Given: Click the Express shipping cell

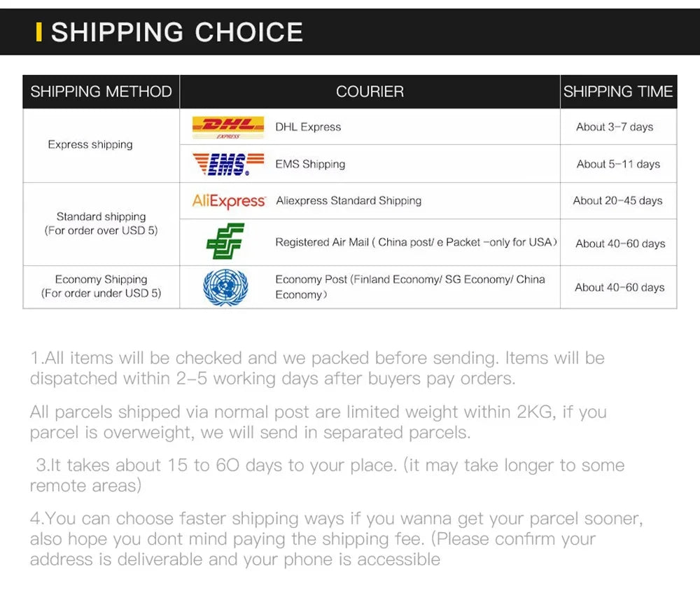Looking at the screenshot, I should (90, 145).
